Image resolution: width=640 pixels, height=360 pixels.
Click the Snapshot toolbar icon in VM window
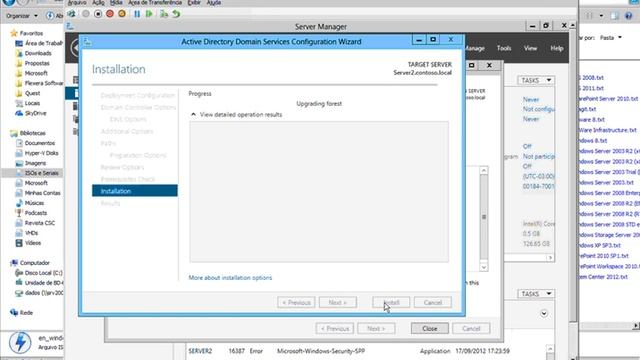tap(164, 14)
